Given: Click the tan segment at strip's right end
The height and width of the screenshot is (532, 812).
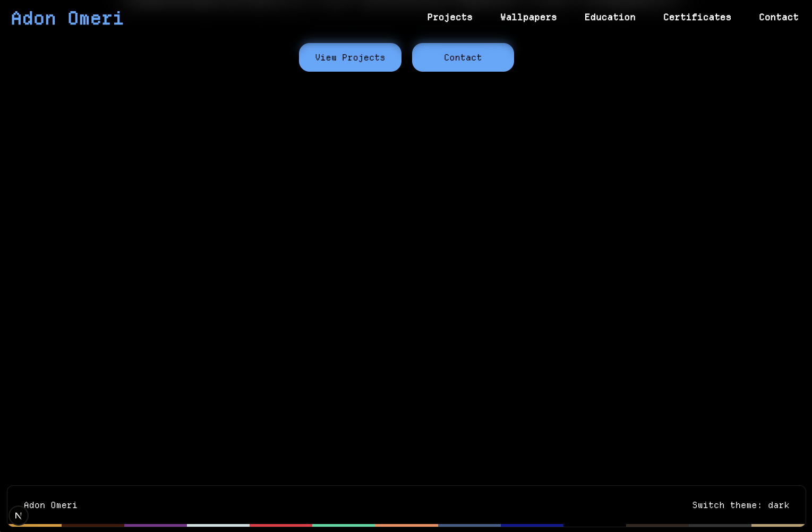Looking at the screenshot, I should (777, 525).
